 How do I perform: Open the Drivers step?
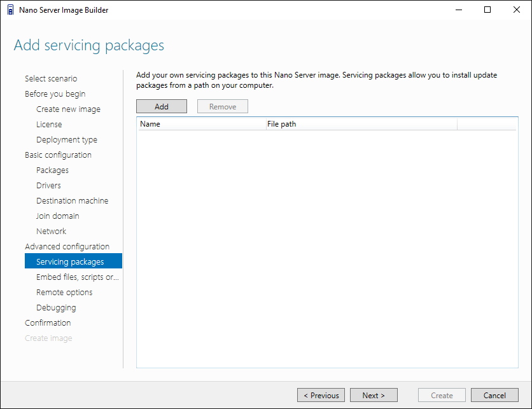(48, 185)
